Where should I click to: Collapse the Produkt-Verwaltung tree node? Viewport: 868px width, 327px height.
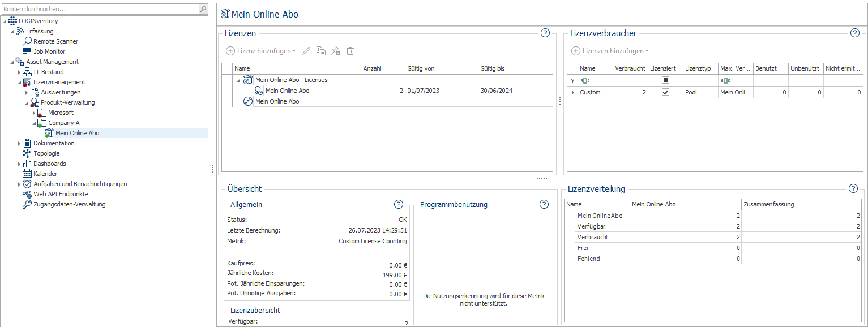[27, 102]
